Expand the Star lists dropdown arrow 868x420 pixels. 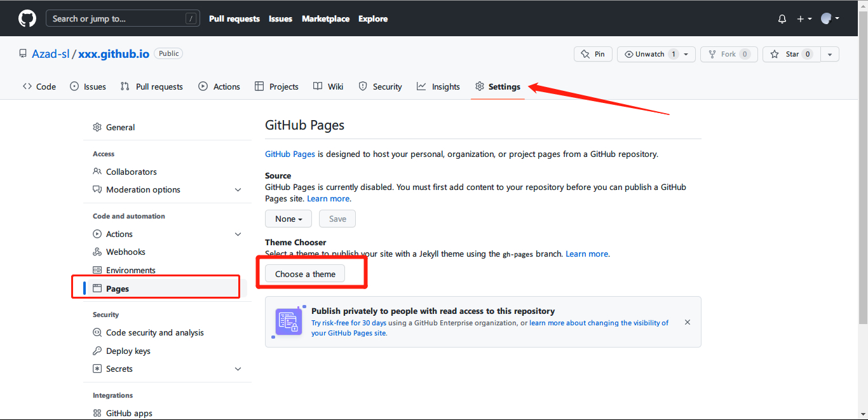coord(830,54)
